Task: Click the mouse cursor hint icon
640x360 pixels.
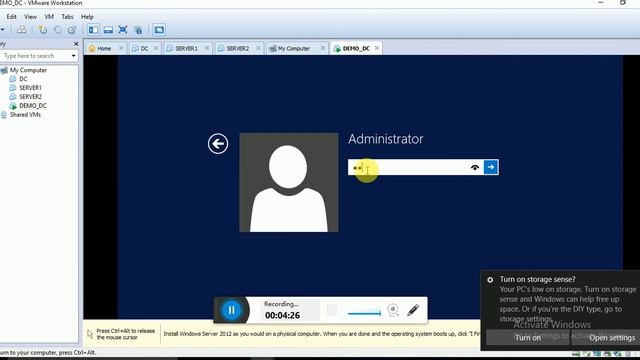Action: coord(90,334)
